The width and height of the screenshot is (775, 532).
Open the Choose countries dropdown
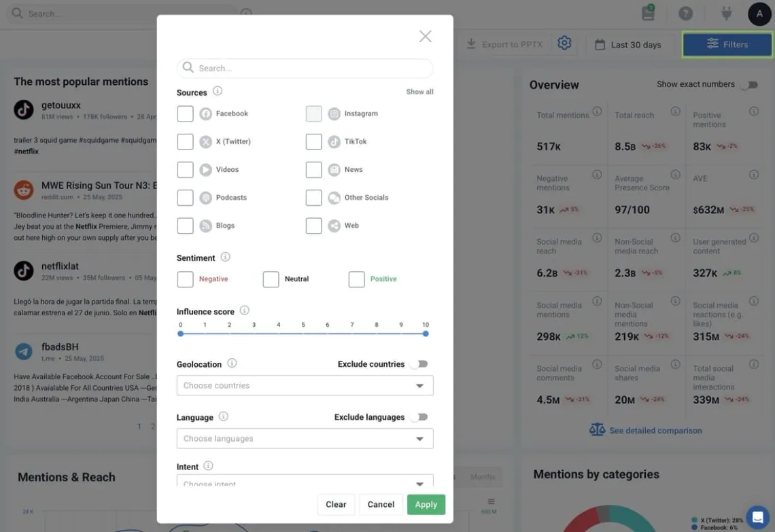coord(305,385)
